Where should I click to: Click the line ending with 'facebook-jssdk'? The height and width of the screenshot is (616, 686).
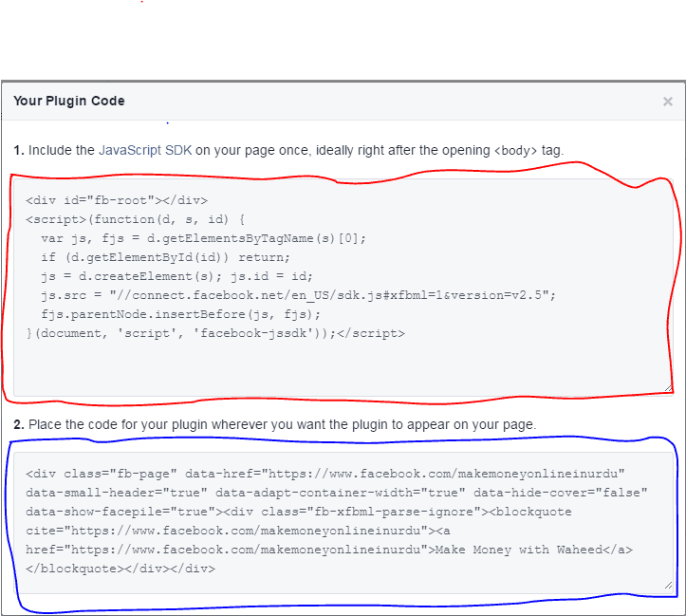(215, 333)
